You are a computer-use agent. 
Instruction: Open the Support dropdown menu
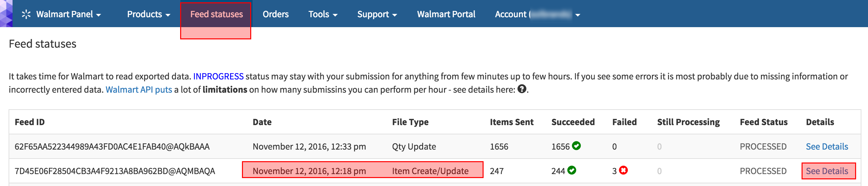pos(377,14)
